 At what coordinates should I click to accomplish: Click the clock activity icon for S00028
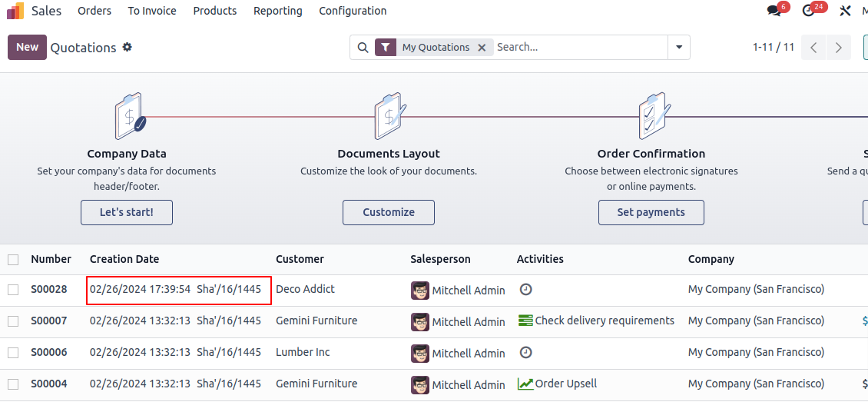526,289
